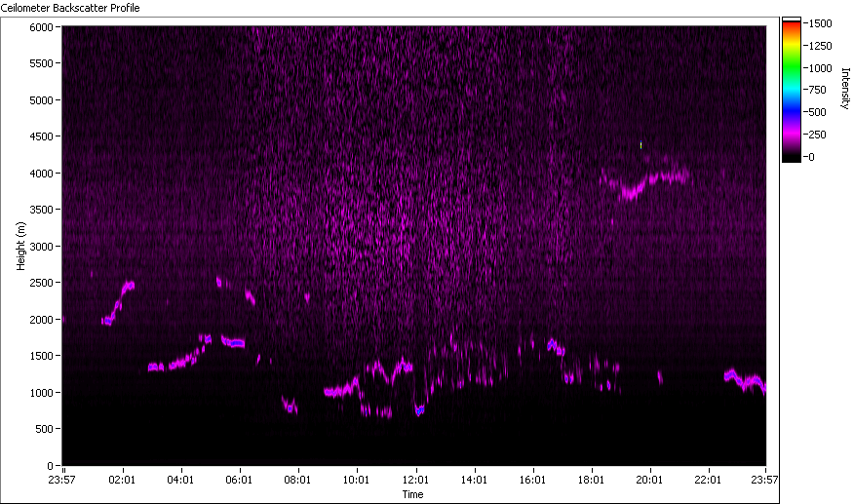Click the 500 intensity scale value
Viewport: 854px width, 504px height.
click(x=818, y=112)
